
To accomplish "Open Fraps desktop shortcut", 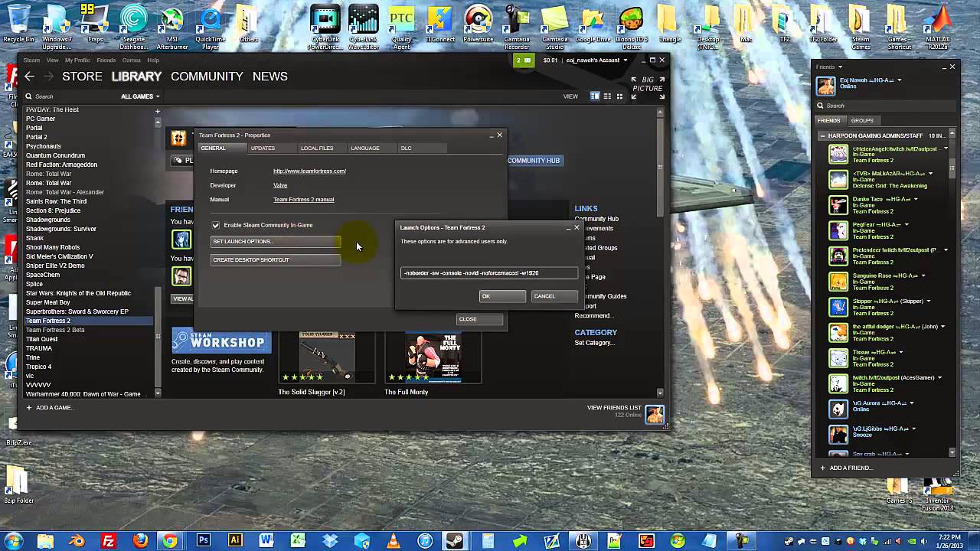I will [95, 23].
